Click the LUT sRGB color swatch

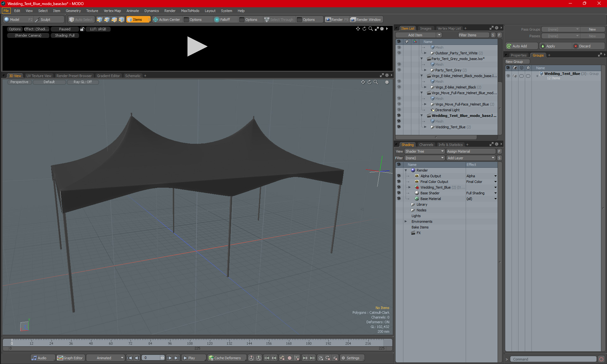[x=98, y=29]
